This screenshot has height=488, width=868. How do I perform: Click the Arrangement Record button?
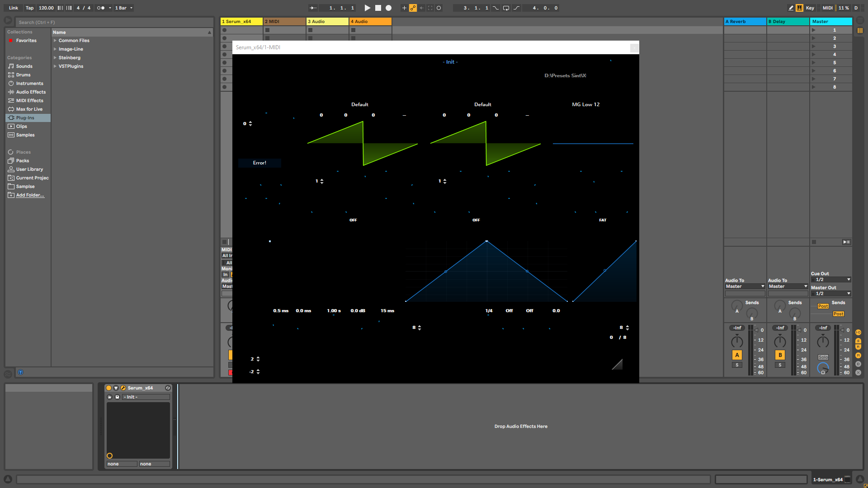point(388,8)
